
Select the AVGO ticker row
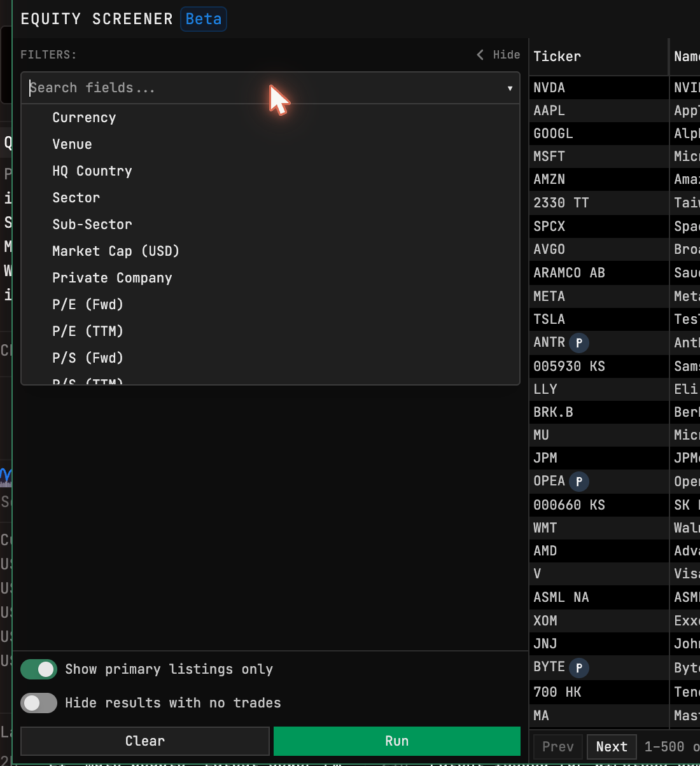(x=599, y=249)
